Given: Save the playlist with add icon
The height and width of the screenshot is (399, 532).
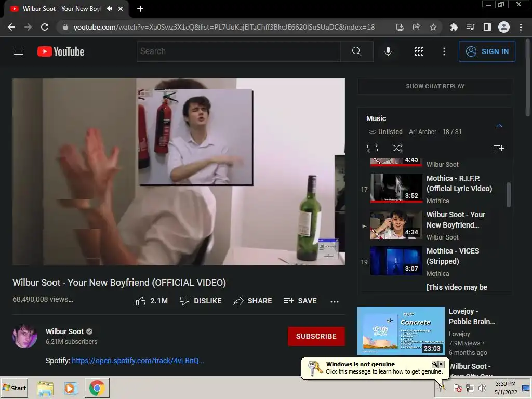Looking at the screenshot, I should pyautogui.click(x=499, y=148).
